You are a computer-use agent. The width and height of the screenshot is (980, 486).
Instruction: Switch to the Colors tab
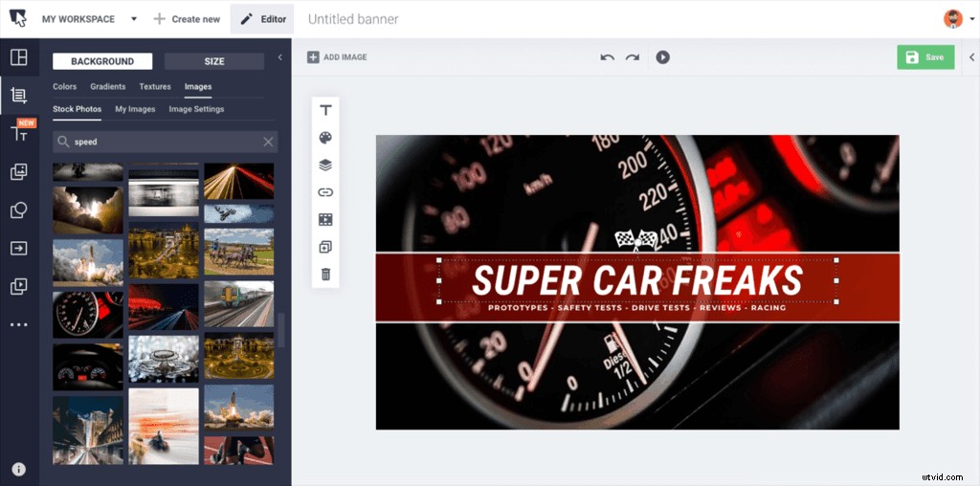tap(64, 87)
